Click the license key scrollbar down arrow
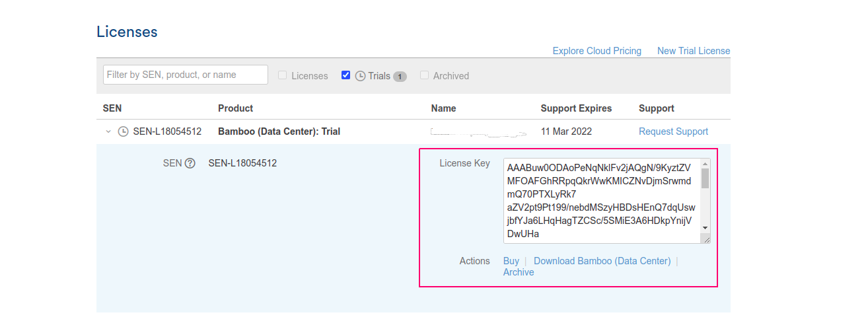 tap(705, 228)
